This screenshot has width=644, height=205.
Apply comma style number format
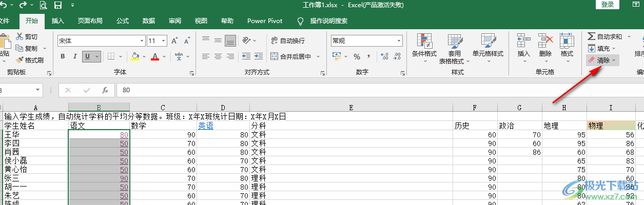(x=369, y=56)
